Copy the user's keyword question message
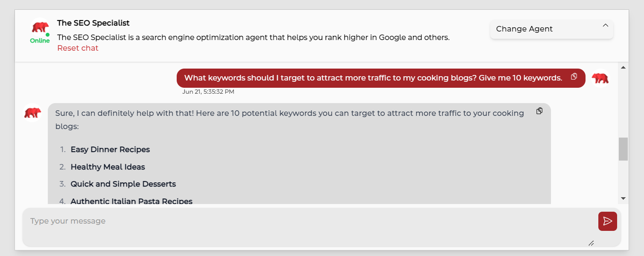This screenshot has width=644, height=256. coord(574,76)
